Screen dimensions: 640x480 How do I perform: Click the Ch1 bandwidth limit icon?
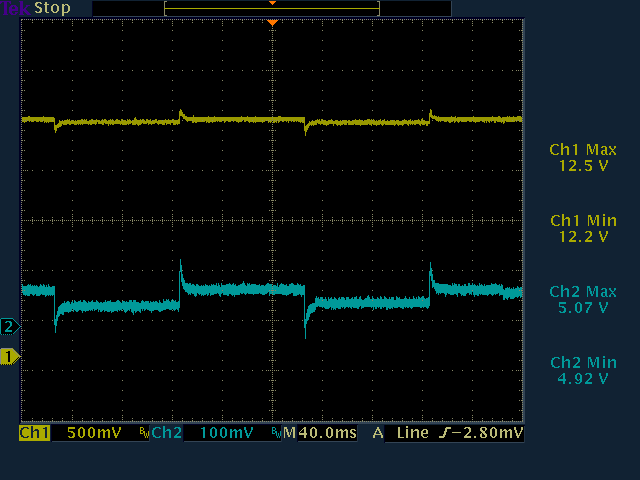pyautogui.click(x=143, y=434)
